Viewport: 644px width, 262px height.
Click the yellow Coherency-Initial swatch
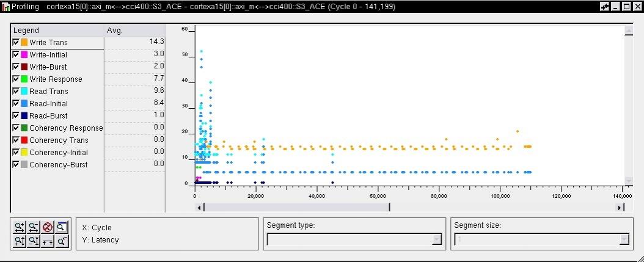24,152
